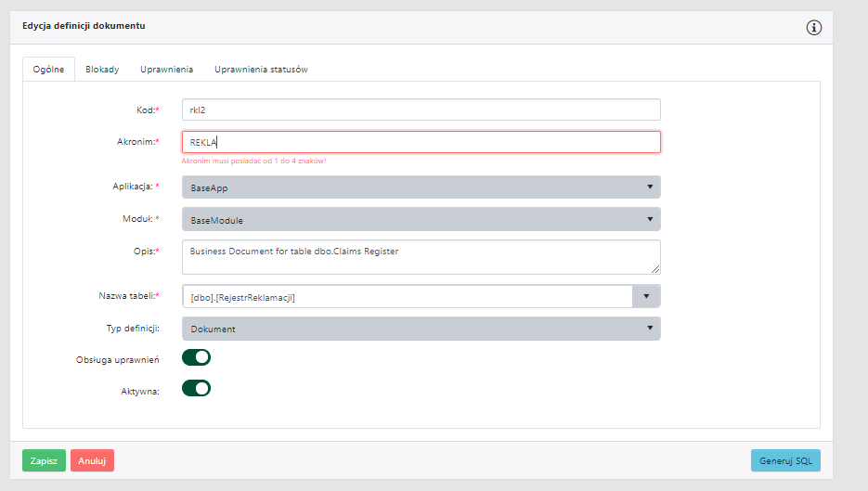Expand the Moduł dropdown showing BaseModule
The image size is (868, 491).
pos(421,220)
